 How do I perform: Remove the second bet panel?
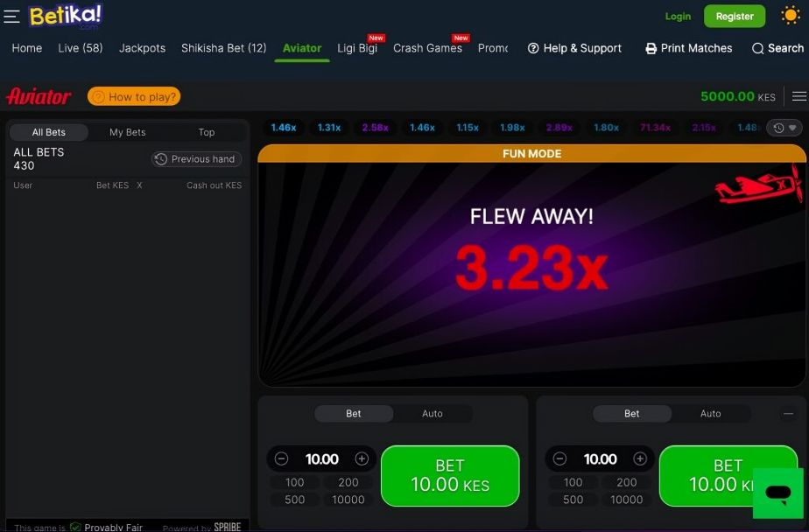coord(788,413)
